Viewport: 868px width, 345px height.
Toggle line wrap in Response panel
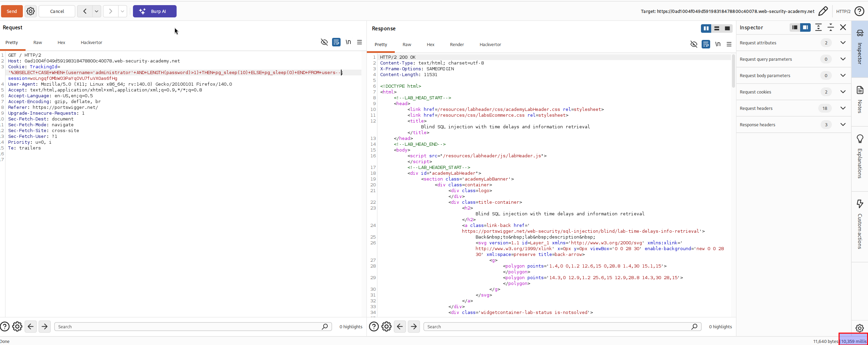(706, 44)
